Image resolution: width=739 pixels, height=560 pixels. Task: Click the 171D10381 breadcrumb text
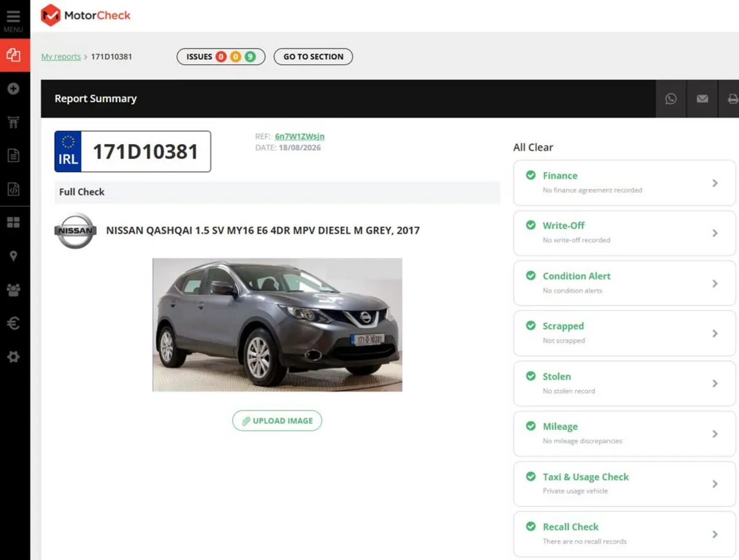click(x=111, y=57)
